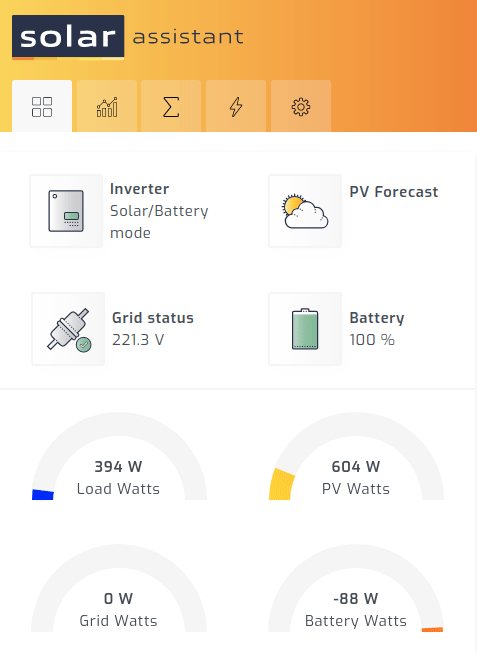The image size is (477, 653).
Task: Click the Solar/Battery mode status text
Action: pyautogui.click(x=159, y=222)
